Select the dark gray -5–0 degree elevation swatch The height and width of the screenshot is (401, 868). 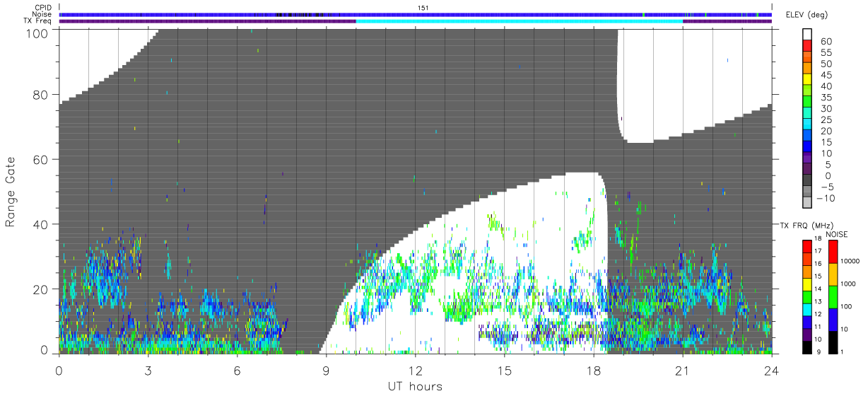pos(807,181)
